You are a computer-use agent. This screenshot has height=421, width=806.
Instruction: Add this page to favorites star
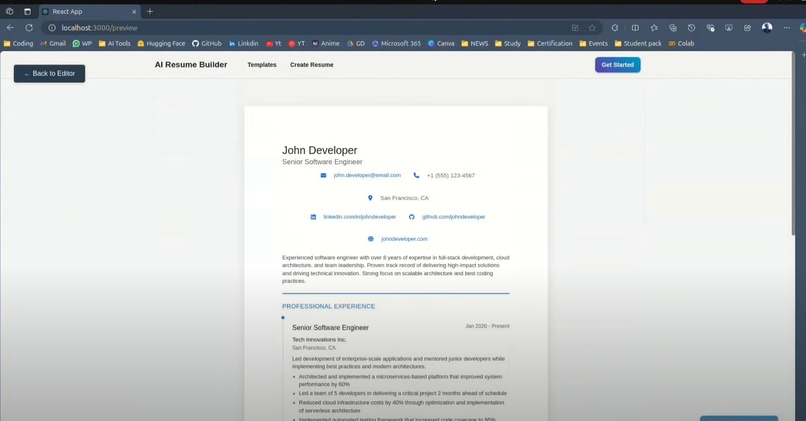pos(592,28)
